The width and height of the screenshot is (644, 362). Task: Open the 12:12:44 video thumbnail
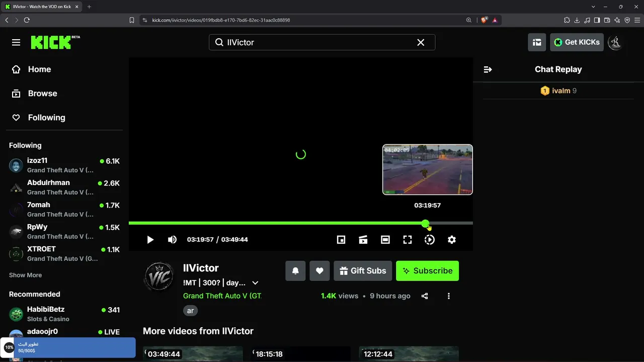(409, 354)
